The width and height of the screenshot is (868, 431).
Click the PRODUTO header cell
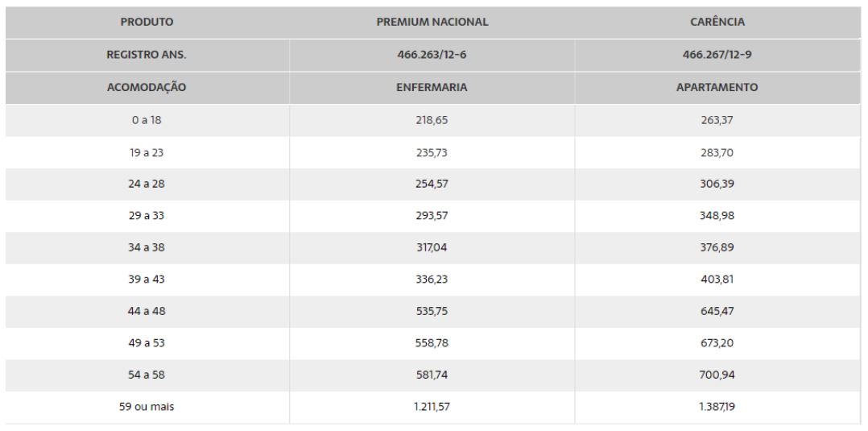pyautogui.click(x=147, y=22)
